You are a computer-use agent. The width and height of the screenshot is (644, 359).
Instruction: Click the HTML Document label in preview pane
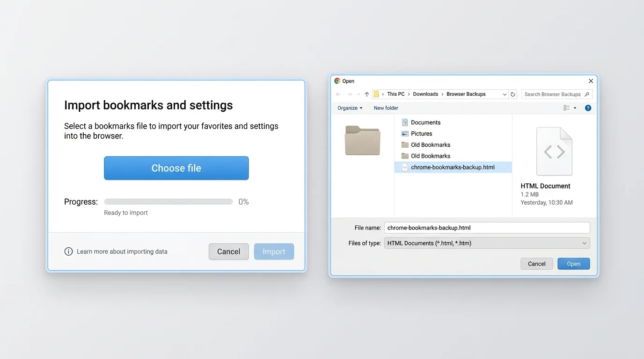pos(545,186)
